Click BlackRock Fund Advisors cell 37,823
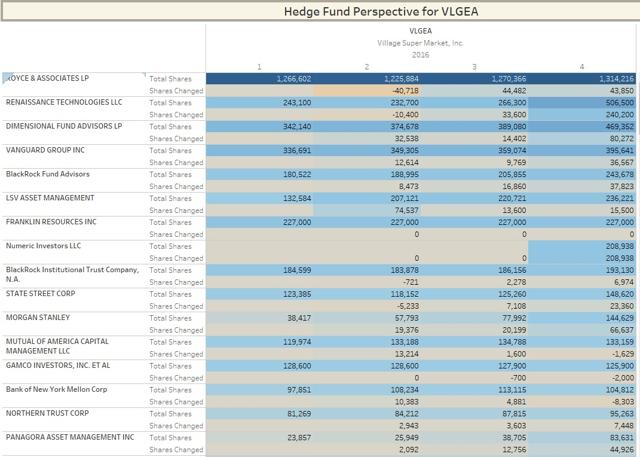640x457 pixels. (x=582, y=186)
